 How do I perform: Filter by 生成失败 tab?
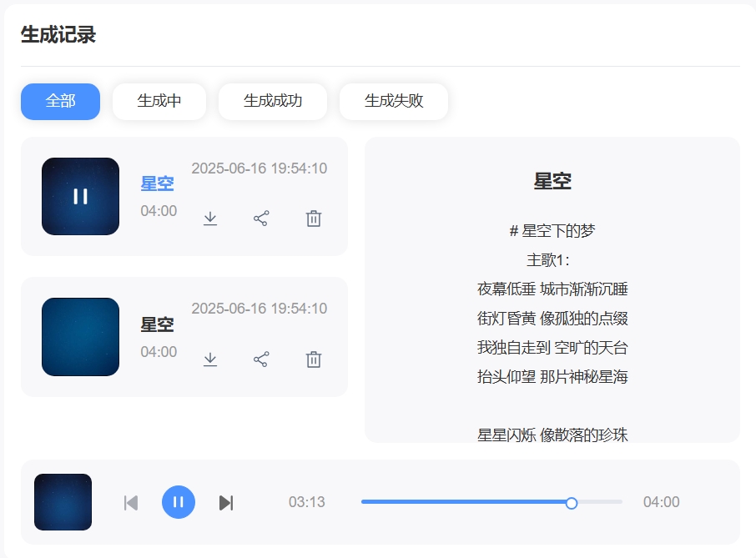click(x=394, y=102)
